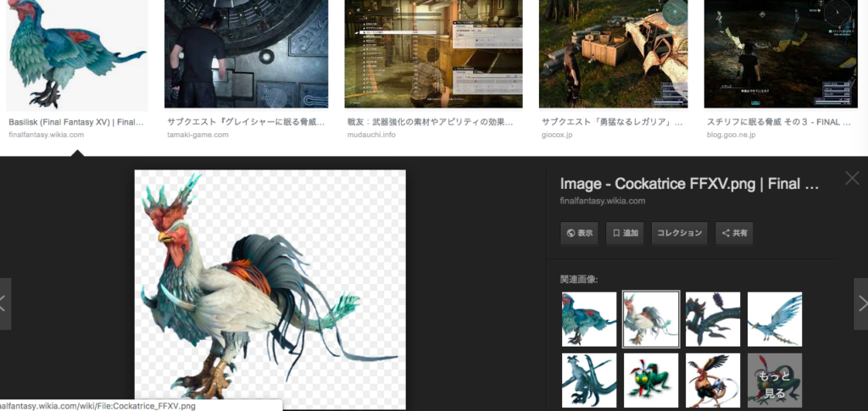Image resolution: width=868 pixels, height=411 pixels.
Task: Open the giocox.jp result thumbnail
Action: [614, 54]
